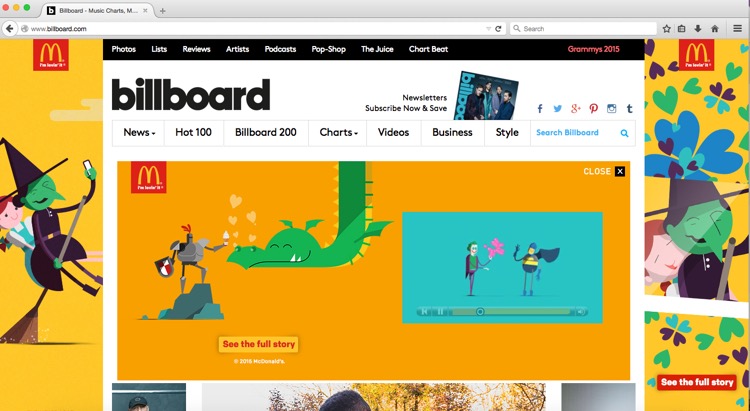Bookmark this page with the star icon
Screen dimensions: 750x411
(666, 29)
